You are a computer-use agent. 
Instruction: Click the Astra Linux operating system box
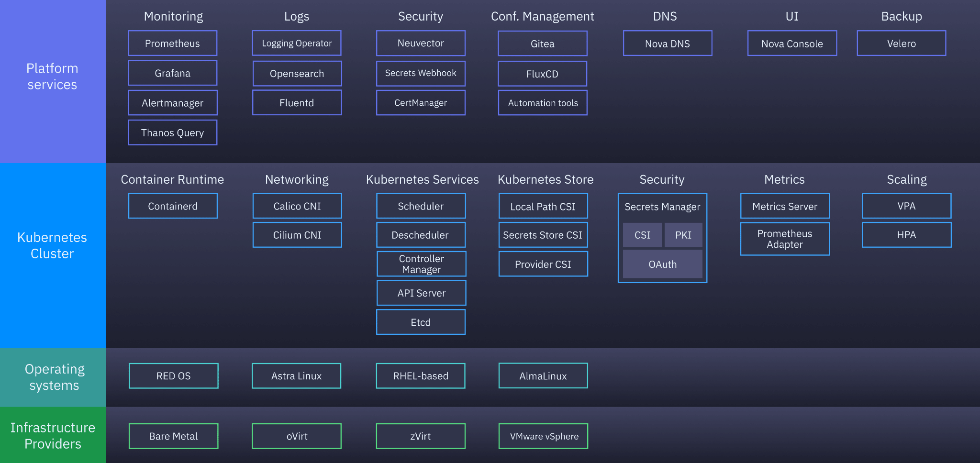(296, 376)
